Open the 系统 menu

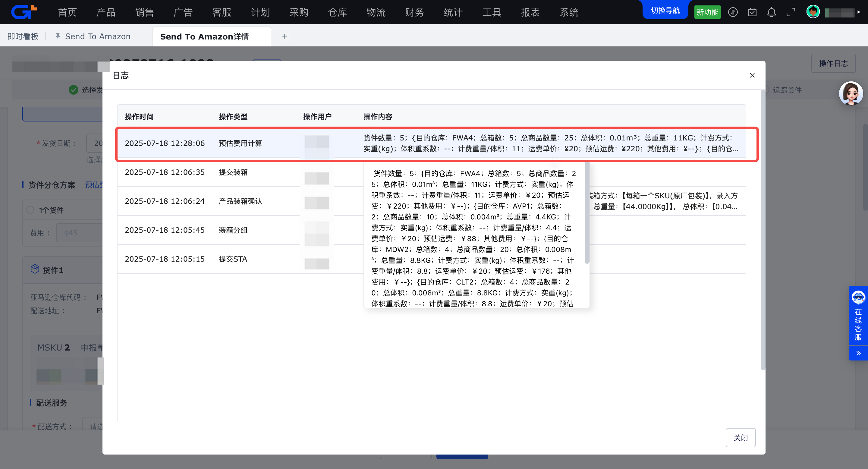(569, 12)
